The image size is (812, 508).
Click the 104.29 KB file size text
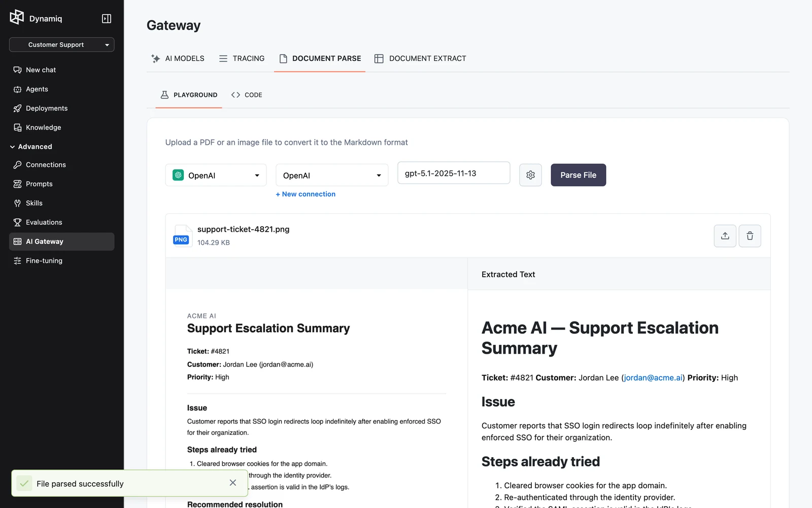pos(214,243)
